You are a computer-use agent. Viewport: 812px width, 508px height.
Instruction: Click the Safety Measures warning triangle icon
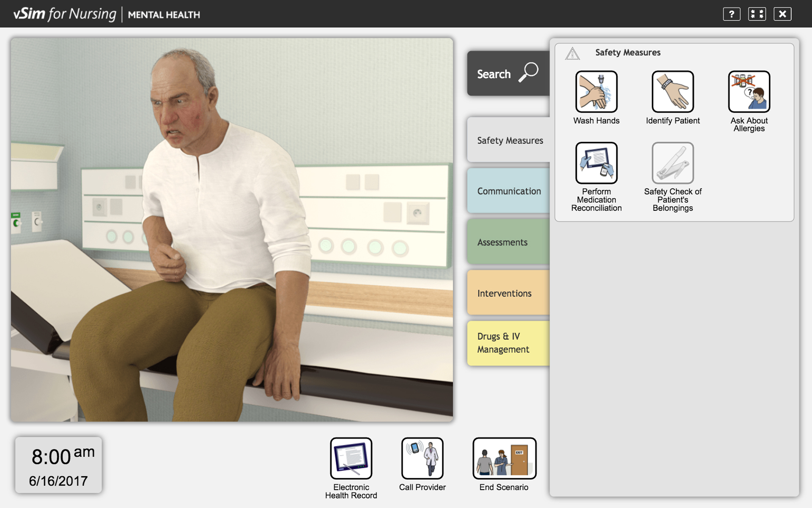pos(572,53)
